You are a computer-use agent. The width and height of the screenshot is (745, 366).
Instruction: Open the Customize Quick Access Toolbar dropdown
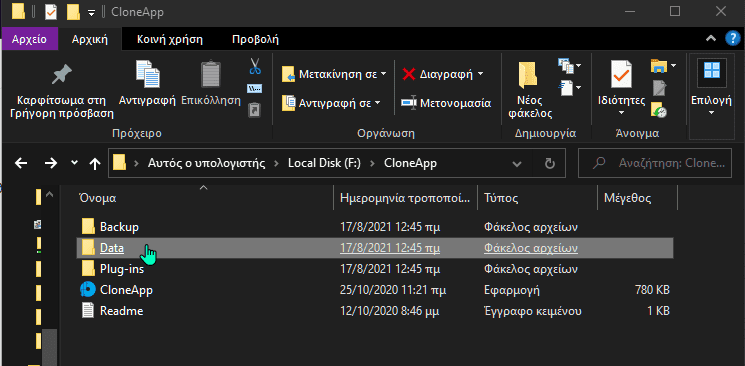click(91, 13)
